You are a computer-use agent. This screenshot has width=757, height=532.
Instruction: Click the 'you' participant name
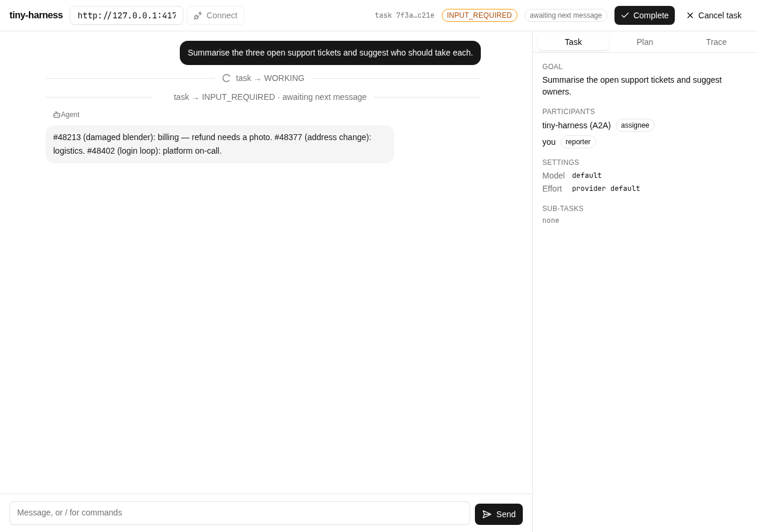pos(549,142)
